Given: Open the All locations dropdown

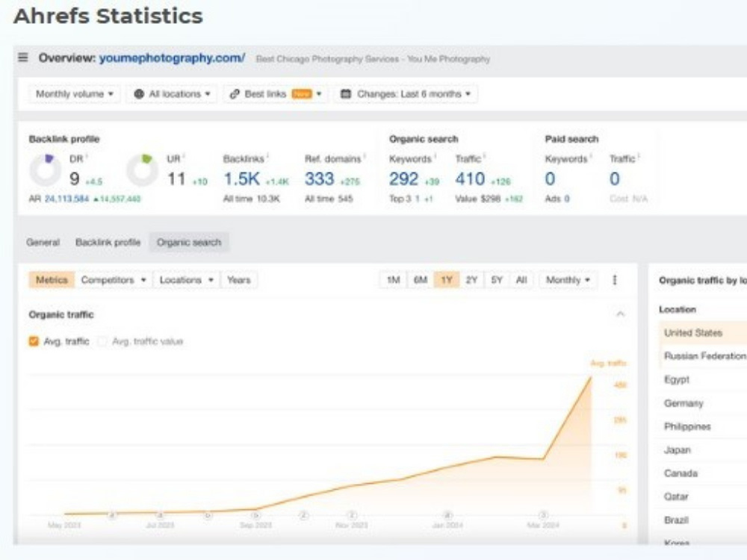Looking at the screenshot, I should click(x=172, y=94).
